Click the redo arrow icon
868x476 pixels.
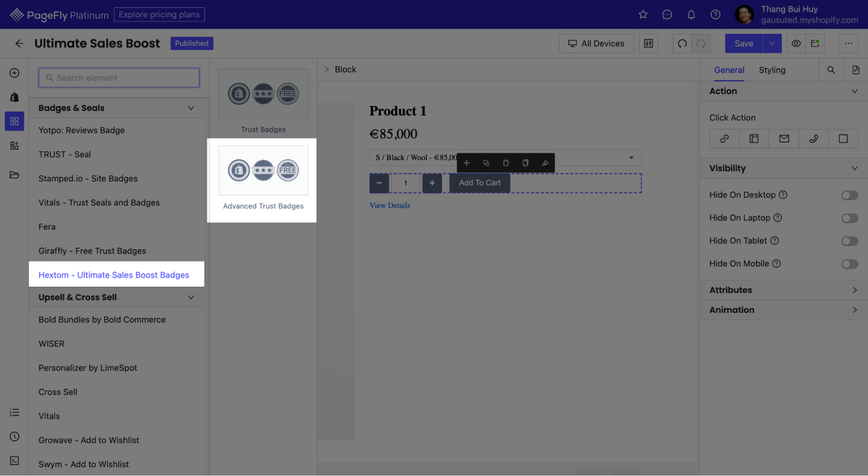[701, 43]
